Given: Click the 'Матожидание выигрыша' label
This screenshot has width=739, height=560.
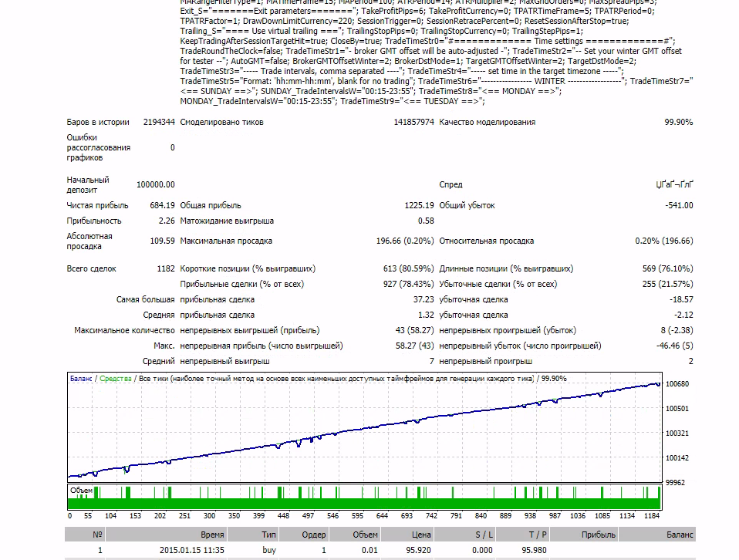Looking at the screenshot, I should click(x=227, y=221).
